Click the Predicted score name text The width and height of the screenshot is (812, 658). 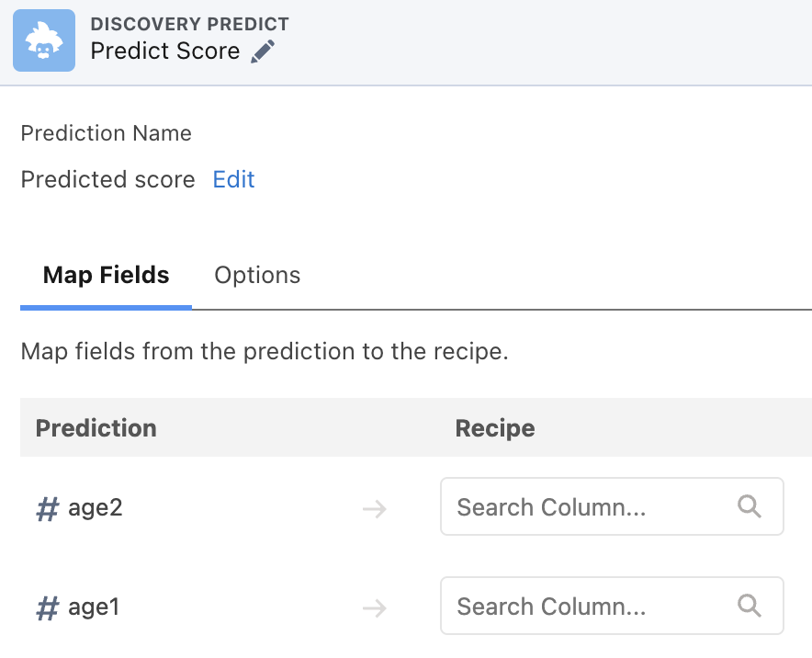pyautogui.click(x=107, y=179)
